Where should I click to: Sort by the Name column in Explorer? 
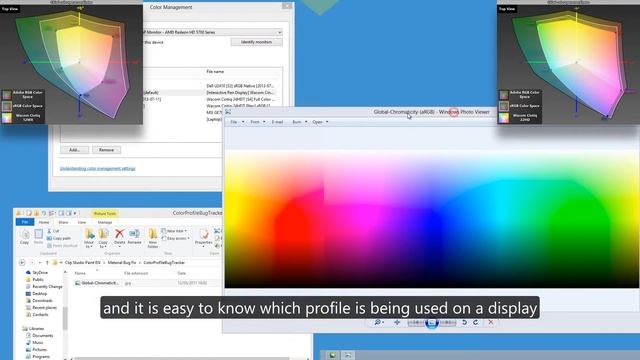(80, 273)
